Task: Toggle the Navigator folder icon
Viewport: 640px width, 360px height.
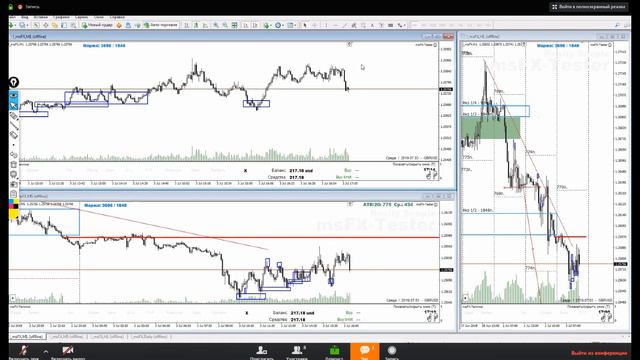Action: click(54, 25)
